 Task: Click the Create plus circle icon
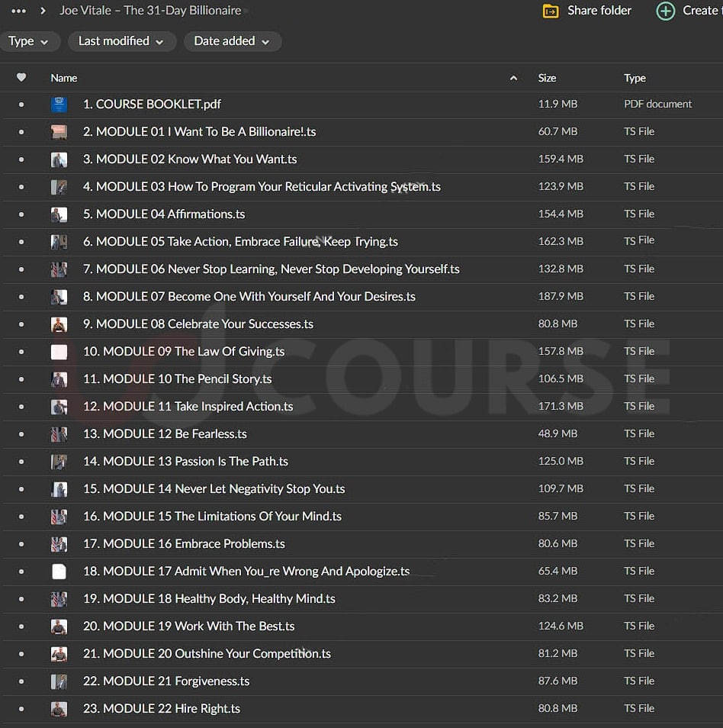pos(666,11)
